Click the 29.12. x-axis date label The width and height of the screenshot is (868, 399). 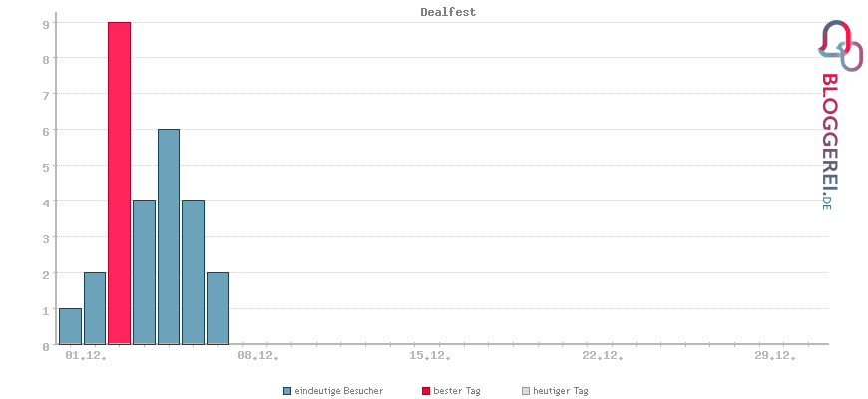click(x=775, y=355)
